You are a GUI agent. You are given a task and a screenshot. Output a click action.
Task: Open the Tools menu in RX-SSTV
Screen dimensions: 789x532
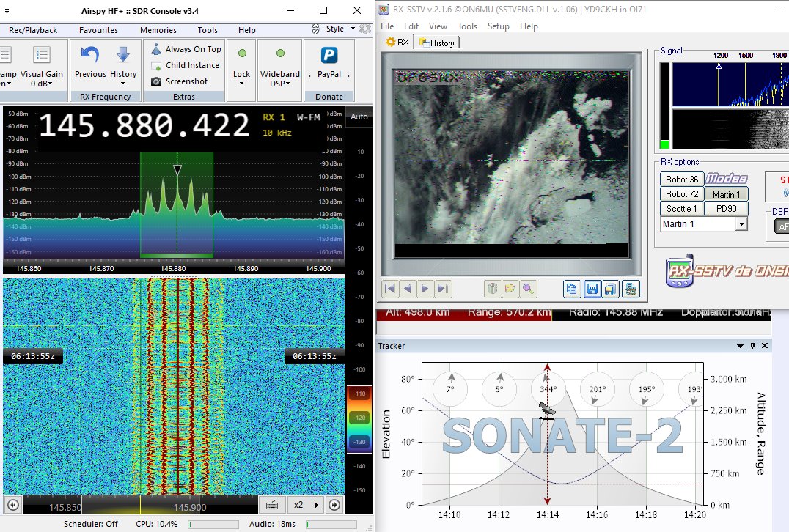click(467, 26)
